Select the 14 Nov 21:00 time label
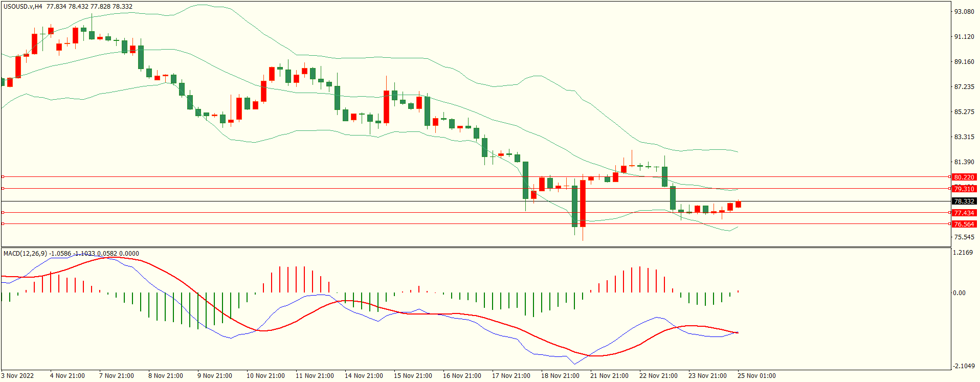The width and height of the screenshot is (980, 382). coord(364,376)
